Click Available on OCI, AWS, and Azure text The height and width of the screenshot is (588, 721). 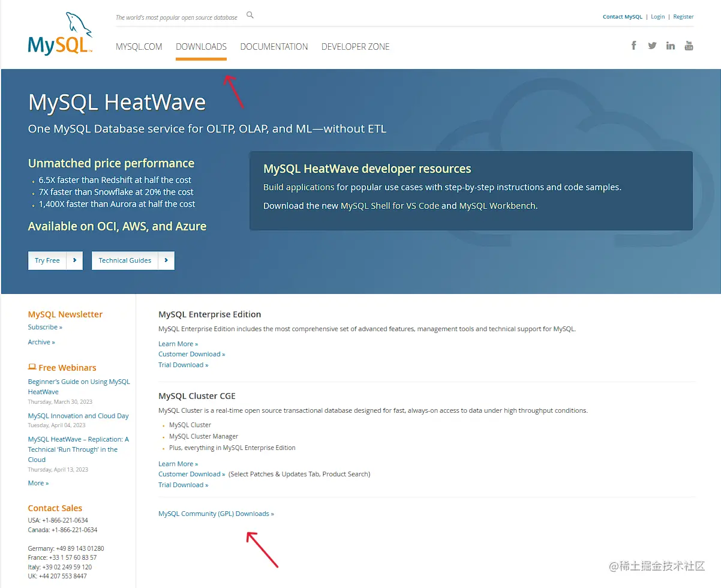point(117,226)
